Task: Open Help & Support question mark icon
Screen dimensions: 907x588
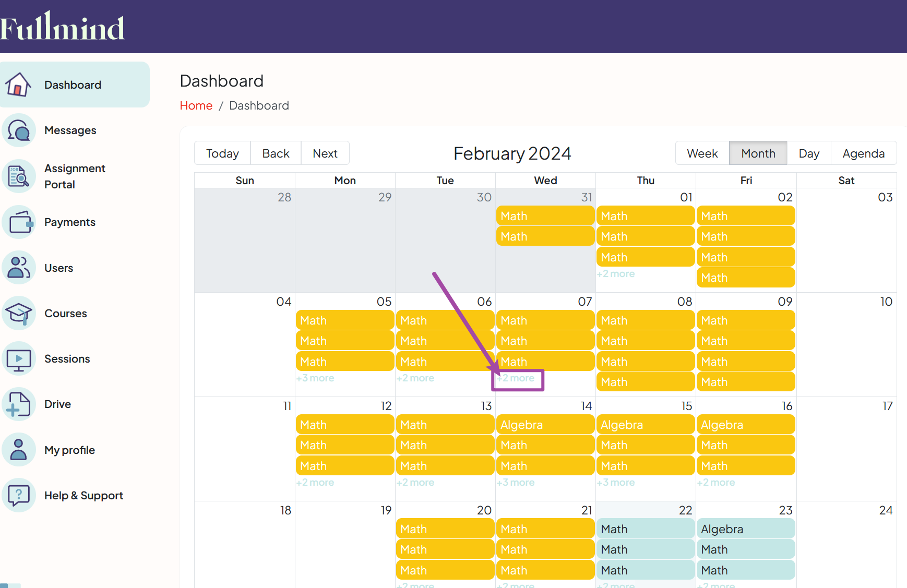Action: pyautogui.click(x=19, y=495)
